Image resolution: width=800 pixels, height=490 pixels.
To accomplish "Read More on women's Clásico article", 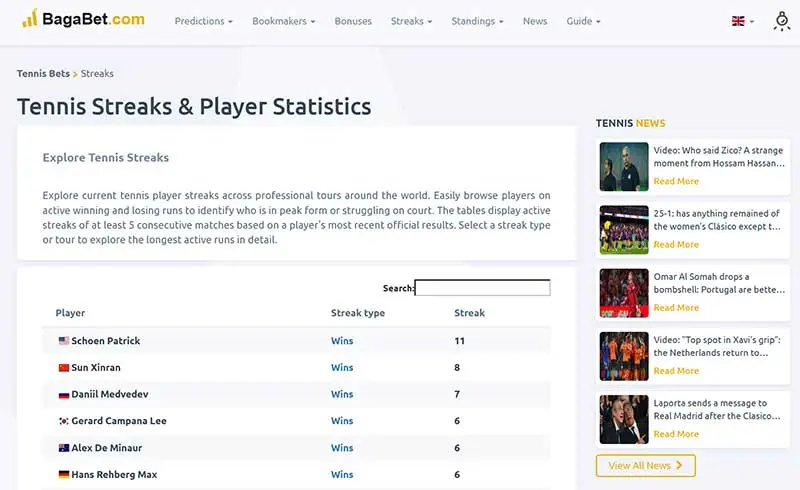I will click(676, 244).
